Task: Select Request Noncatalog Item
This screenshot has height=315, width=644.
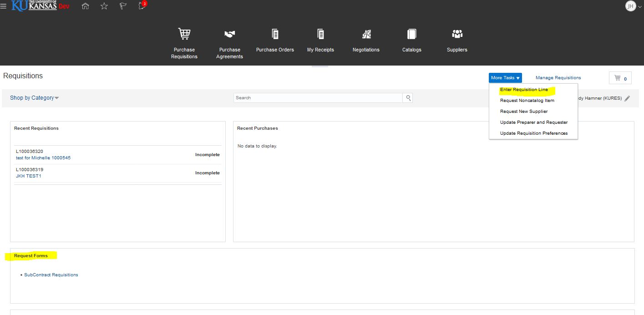Action: tap(527, 101)
